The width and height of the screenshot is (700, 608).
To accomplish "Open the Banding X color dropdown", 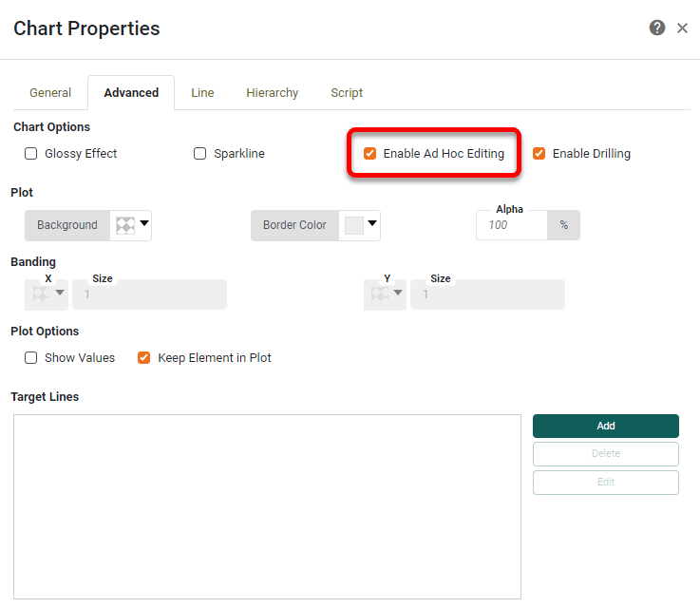I will point(61,294).
